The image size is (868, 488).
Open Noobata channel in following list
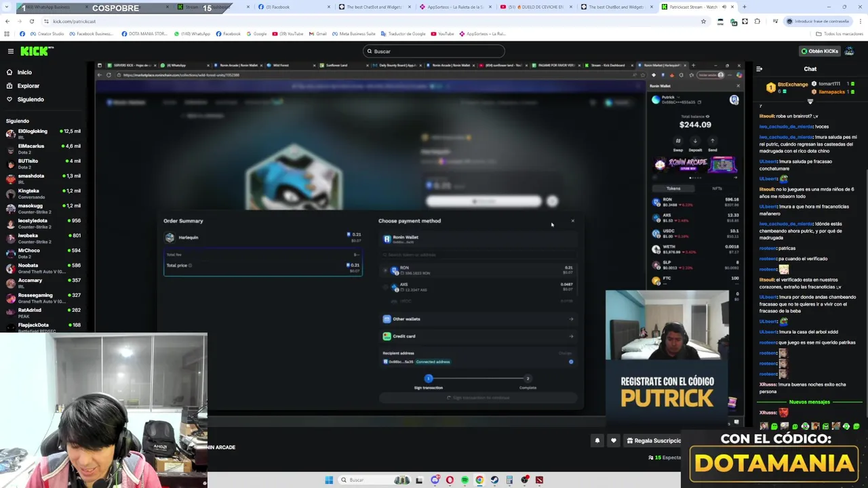[43, 268]
